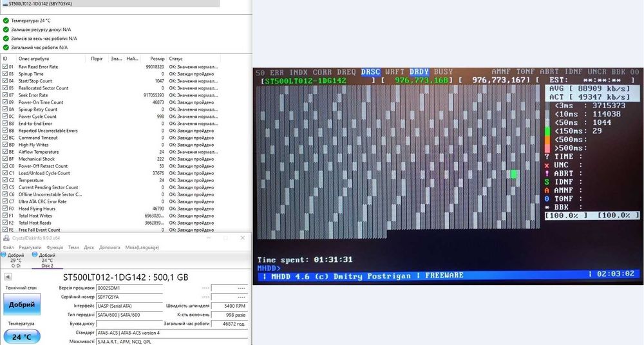644x345 pixels.
Task: Uncheck the 09 Power-On Time Count row
Action: pyautogui.click(x=5, y=102)
